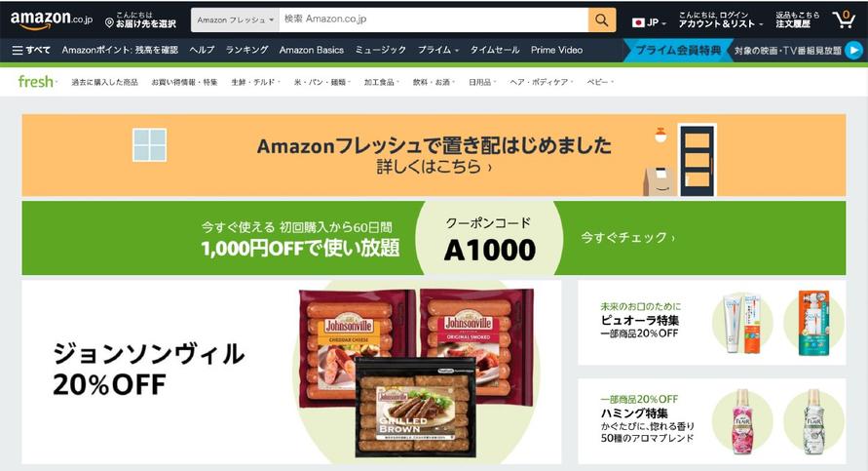Click the orange search magnifier button
Viewport: 868px width, 471px height.
602,20
